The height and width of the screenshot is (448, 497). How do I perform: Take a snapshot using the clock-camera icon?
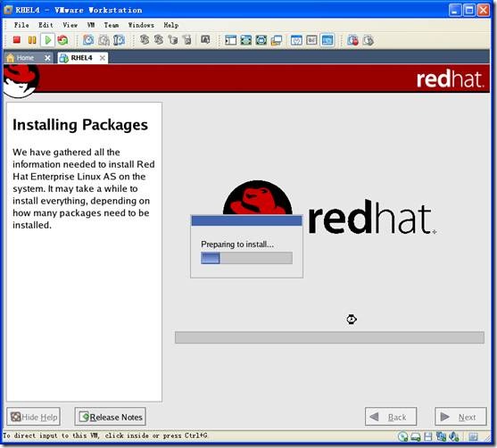[x=88, y=40]
